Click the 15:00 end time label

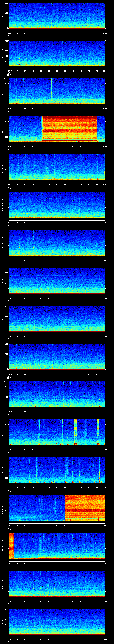(105, 33)
